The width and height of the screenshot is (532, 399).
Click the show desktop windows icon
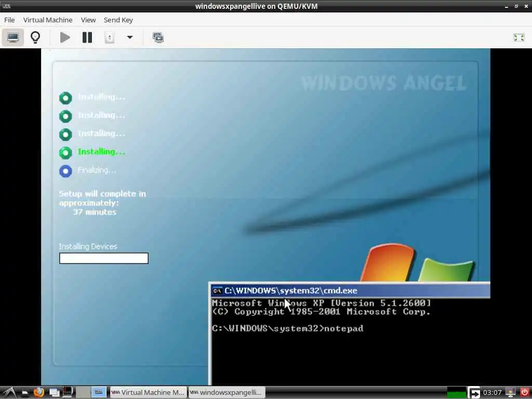click(x=54, y=393)
